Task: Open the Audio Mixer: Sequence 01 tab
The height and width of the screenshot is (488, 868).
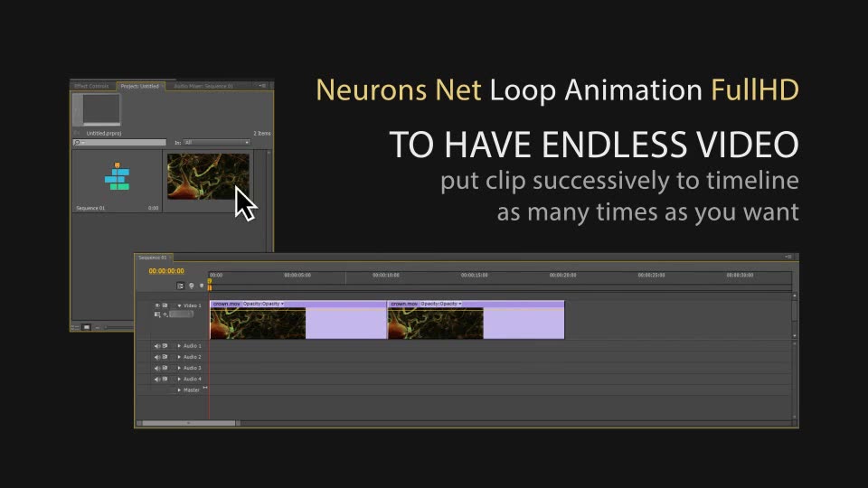Action: [x=203, y=86]
